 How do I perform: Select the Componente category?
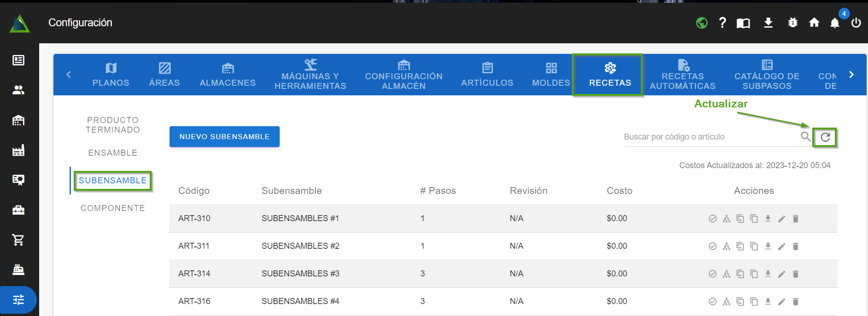(x=113, y=208)
